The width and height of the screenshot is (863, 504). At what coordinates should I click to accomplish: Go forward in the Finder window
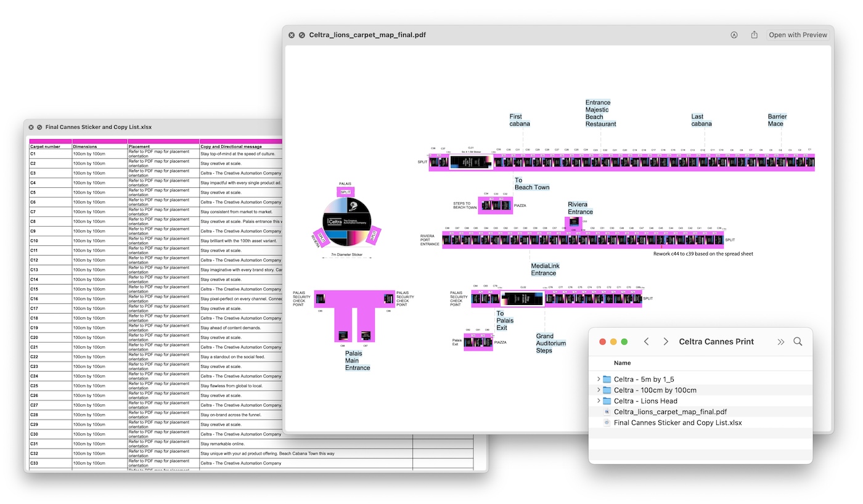[666, 342]
